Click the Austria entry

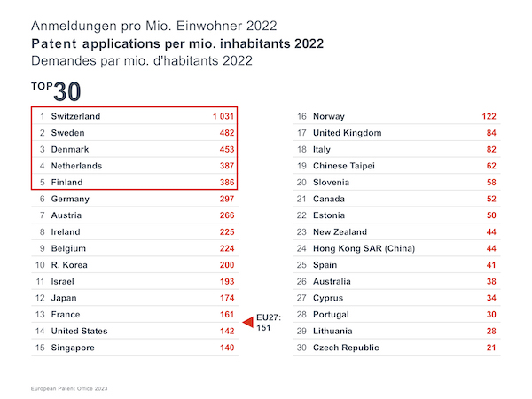[x=66, y=215]
